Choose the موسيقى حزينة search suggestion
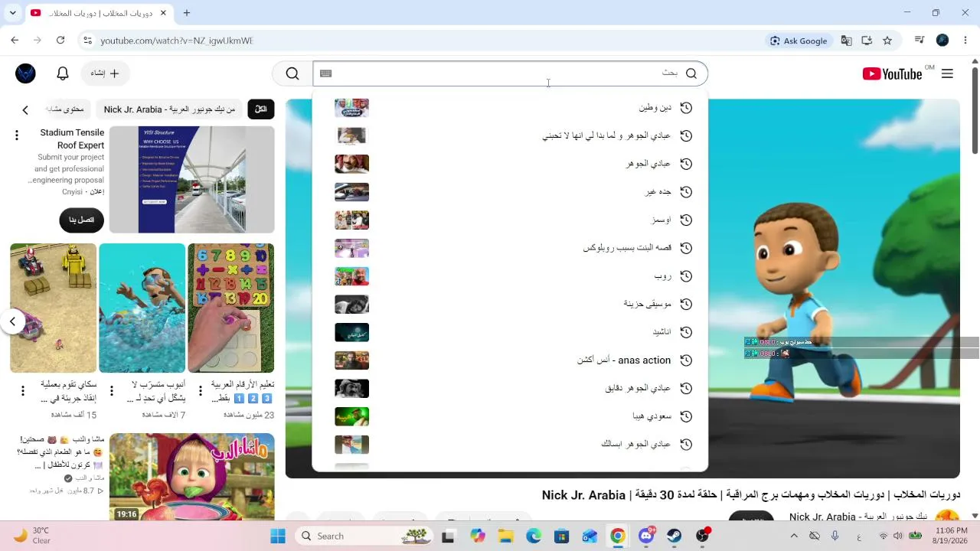980x551 pixels. coord(510,305)
